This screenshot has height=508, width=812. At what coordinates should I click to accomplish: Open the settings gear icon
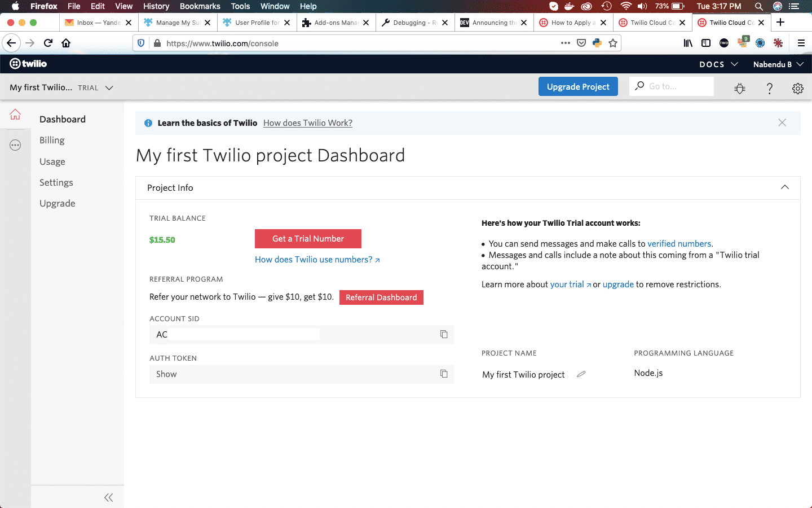pyautogui.click(x=798, y=89)
